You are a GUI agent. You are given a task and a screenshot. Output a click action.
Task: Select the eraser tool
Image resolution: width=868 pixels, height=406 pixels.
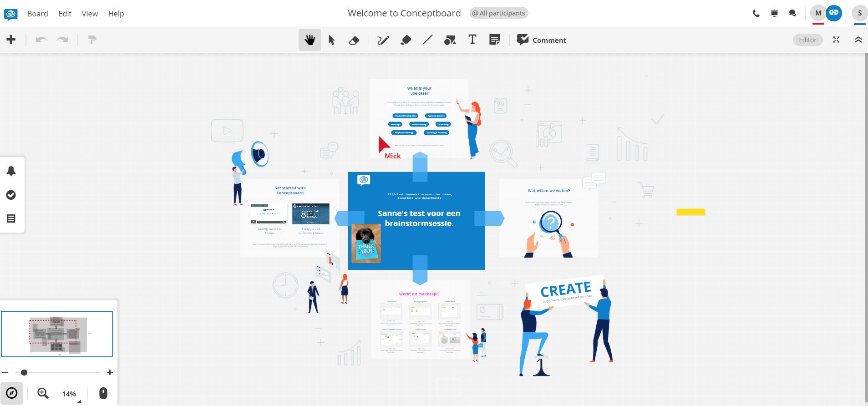click(x=354, y=41)
